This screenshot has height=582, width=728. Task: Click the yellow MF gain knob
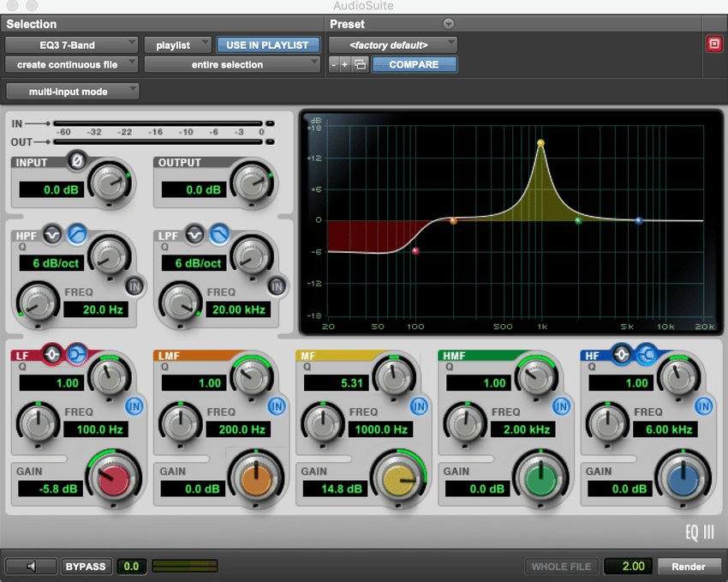[x=398, y=480]
